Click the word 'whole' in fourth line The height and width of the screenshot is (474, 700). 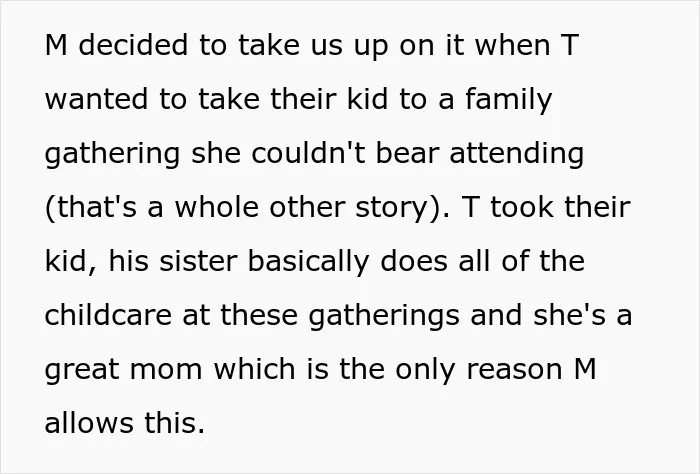point(217,207)
